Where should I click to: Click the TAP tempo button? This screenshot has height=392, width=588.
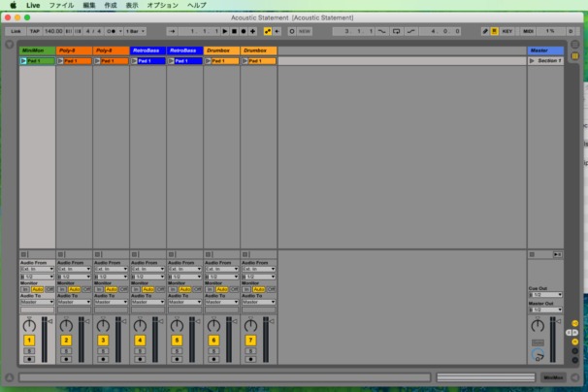pyautogui.click(x=35, y=31)
